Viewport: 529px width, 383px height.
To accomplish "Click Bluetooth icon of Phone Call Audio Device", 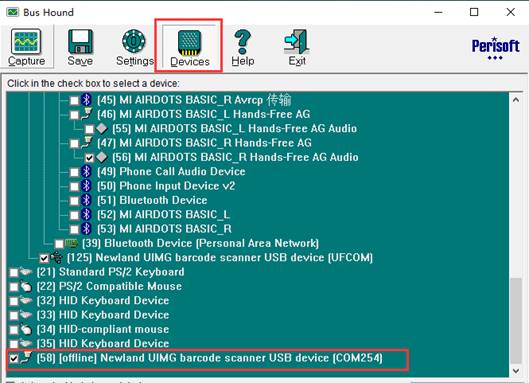I will click(87, 171).
